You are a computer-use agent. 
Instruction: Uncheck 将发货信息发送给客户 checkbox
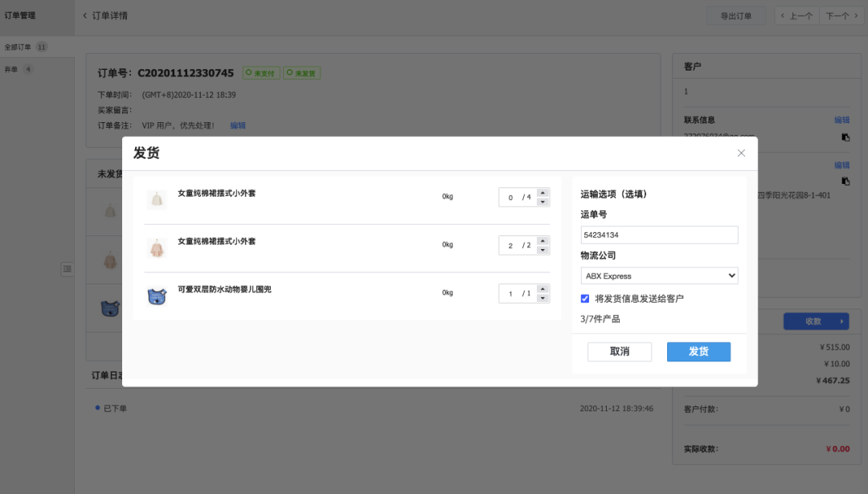pyautogui.click(x=584, y=299)
